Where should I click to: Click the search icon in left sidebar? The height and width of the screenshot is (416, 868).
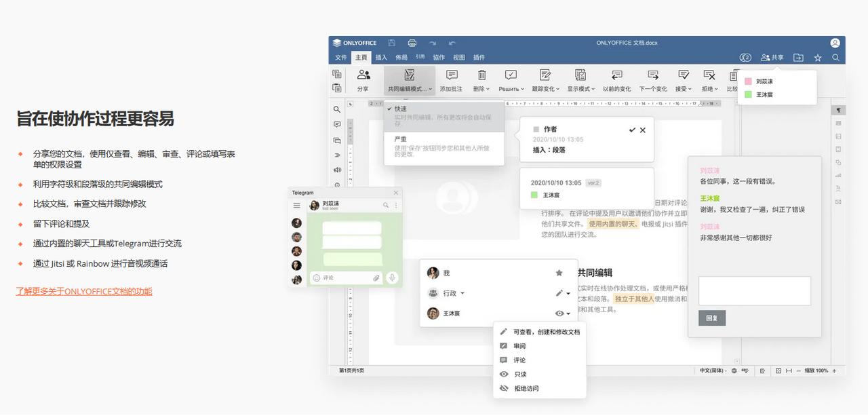tap(337, 109)
